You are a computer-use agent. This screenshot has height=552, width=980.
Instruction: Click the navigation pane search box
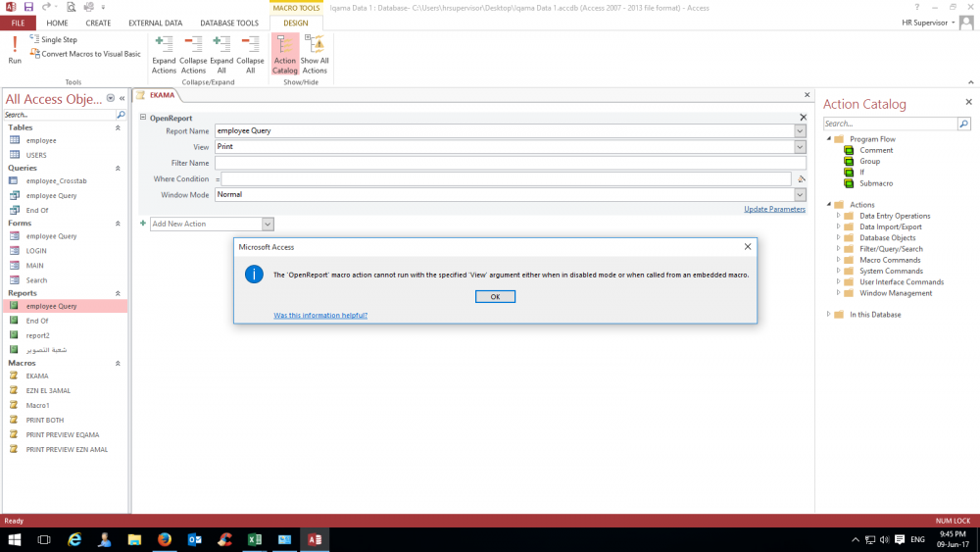tap(60, 115)
